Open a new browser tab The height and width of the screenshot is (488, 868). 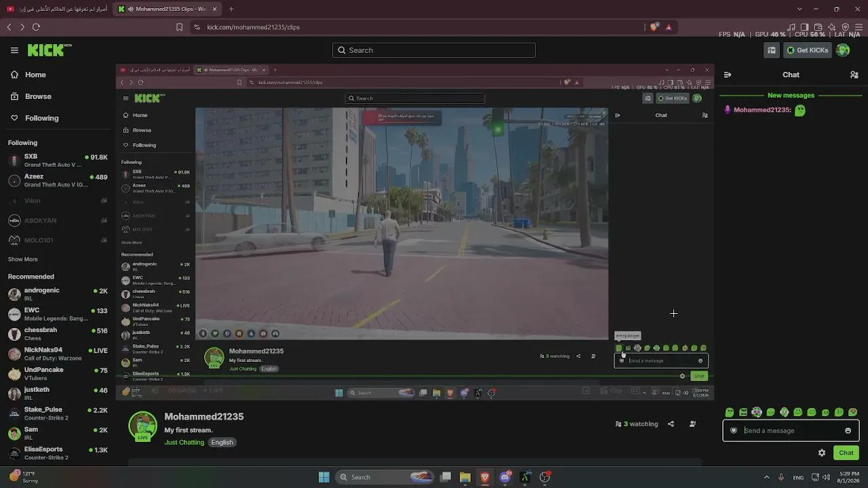231,9
